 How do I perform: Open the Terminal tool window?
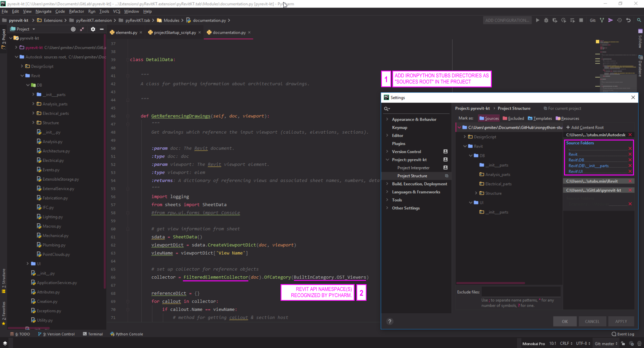[93, 334]
